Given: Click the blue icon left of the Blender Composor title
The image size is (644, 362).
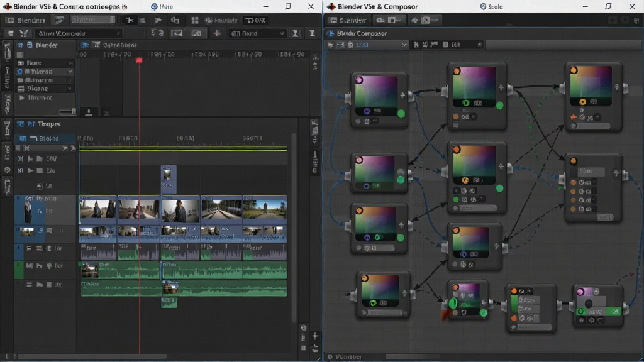Looking at the screenshot, I should coord(331,33).
